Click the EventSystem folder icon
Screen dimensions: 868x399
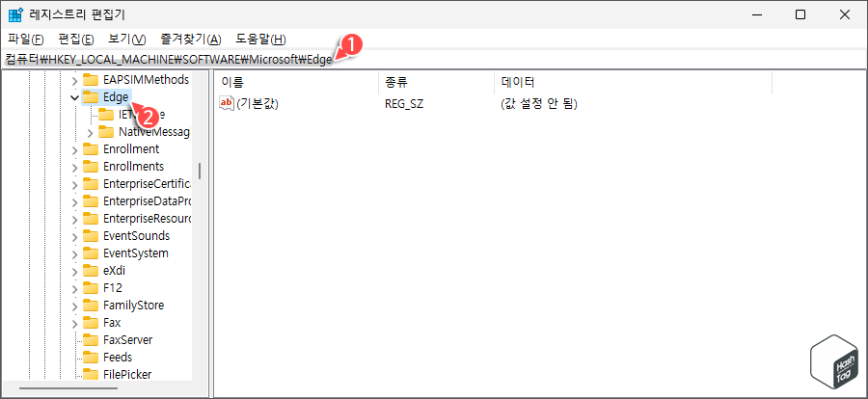(x=91, y=253)
